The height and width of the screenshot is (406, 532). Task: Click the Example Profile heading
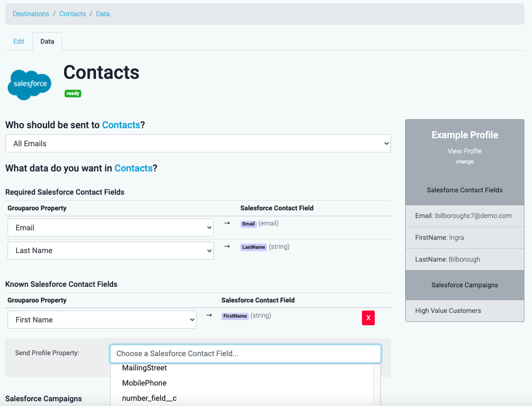pyautogui.click(x=465, y=135)
